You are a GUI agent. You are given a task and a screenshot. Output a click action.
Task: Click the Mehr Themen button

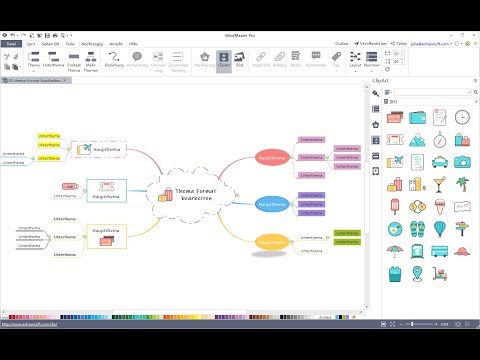91,62
